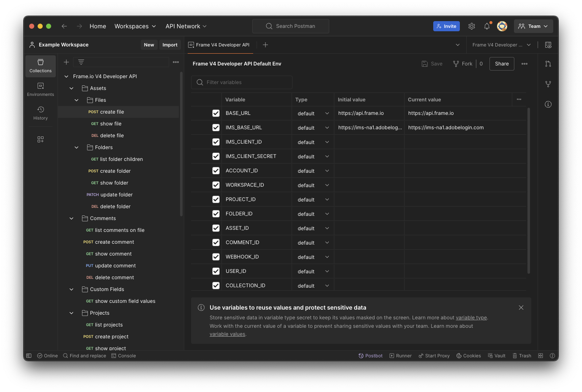Image resolution: width=582 pixels, height=392 pixels.
Task: Open the History sidebar panel
Action: point(41,113)
